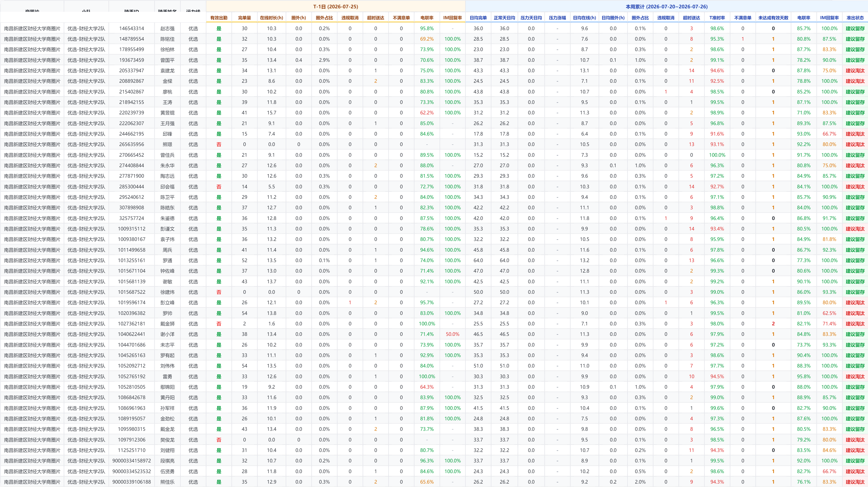Select rider name 钟佐峰
The height and width of the screenshot is (487, 868).
168,271
